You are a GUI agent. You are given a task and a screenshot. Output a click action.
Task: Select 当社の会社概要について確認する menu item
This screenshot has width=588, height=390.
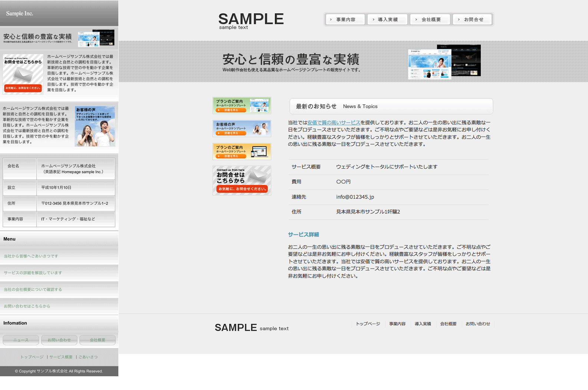(x=33, y=290)
